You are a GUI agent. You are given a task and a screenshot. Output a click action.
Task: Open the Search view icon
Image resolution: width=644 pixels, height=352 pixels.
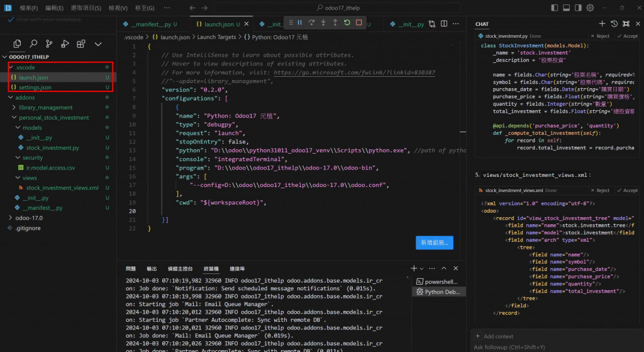(33, 43)
